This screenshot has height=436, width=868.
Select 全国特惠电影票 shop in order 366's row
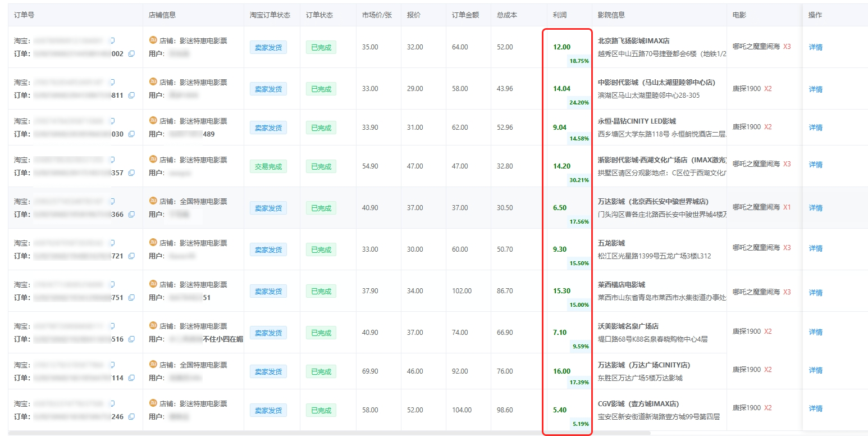point(203,201)
